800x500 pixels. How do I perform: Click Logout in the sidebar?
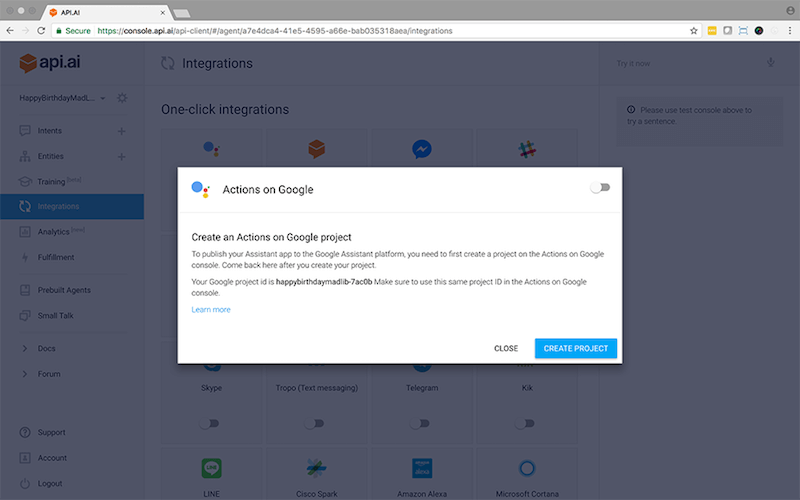click(49, 484)
